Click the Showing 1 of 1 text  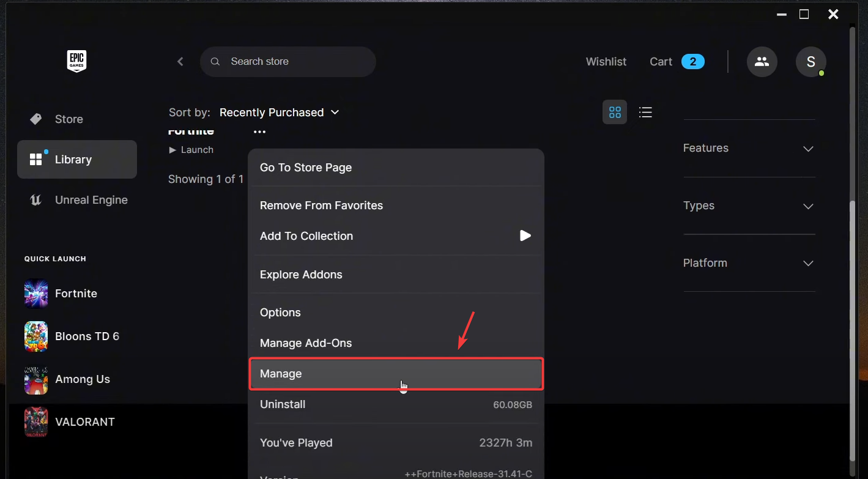(x=206, y=179)
